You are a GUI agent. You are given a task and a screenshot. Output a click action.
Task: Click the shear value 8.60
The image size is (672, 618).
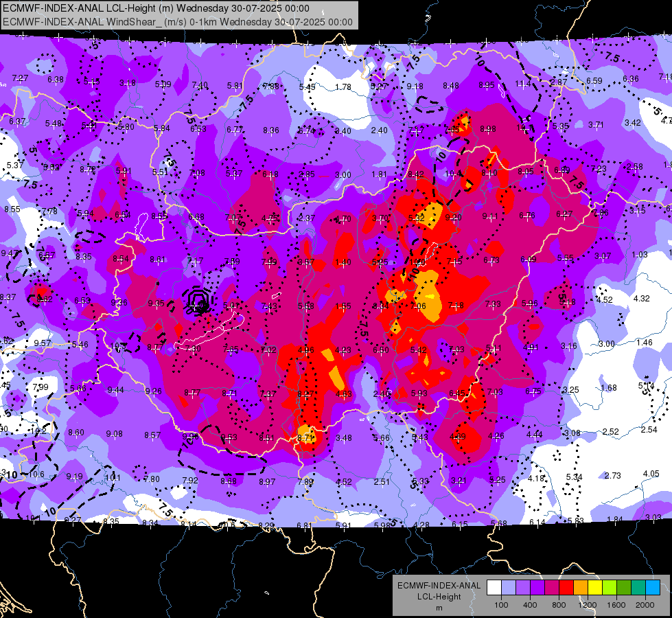[76, 433]
